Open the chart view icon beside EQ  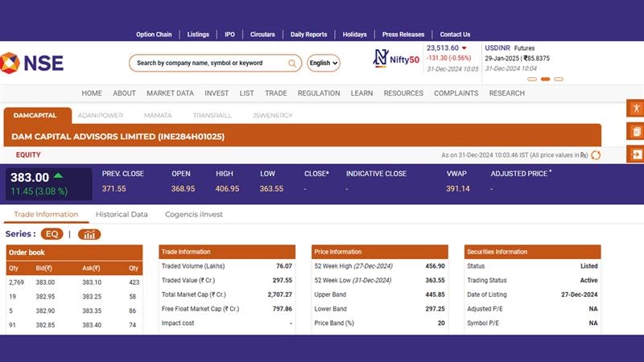pos(89,234)
